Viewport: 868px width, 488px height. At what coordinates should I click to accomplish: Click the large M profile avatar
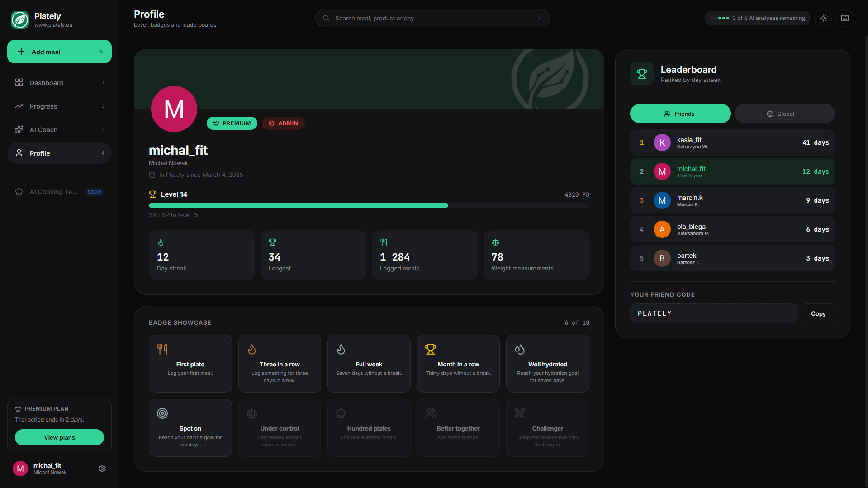pyautogui.click(x=174, y=109)
